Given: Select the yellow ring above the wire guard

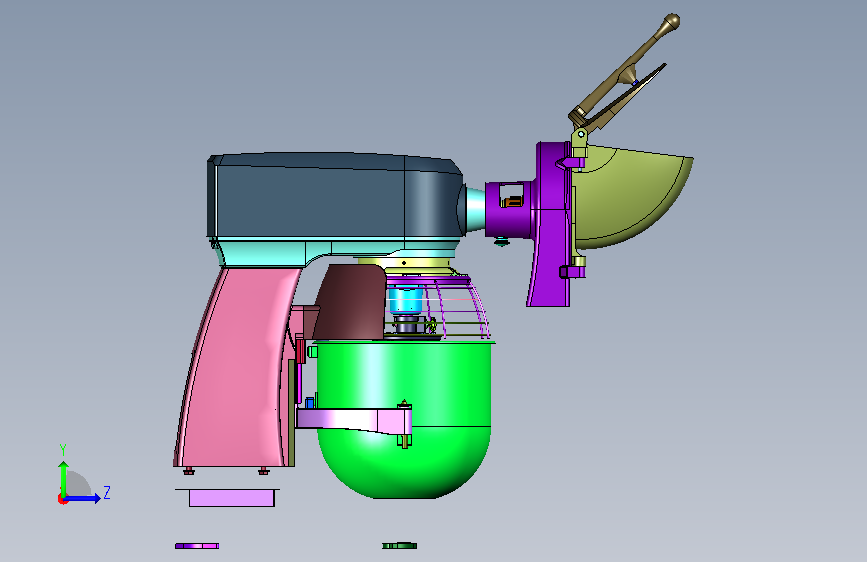Looking at the screenshot, I should (x=406, y=263).
